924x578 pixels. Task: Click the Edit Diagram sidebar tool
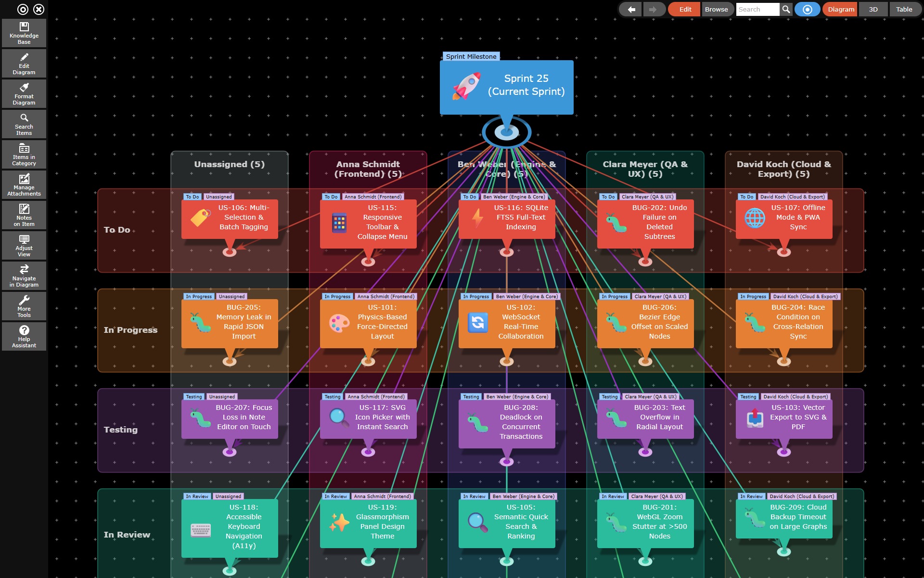pyautogui.click(x=24, y=64)
